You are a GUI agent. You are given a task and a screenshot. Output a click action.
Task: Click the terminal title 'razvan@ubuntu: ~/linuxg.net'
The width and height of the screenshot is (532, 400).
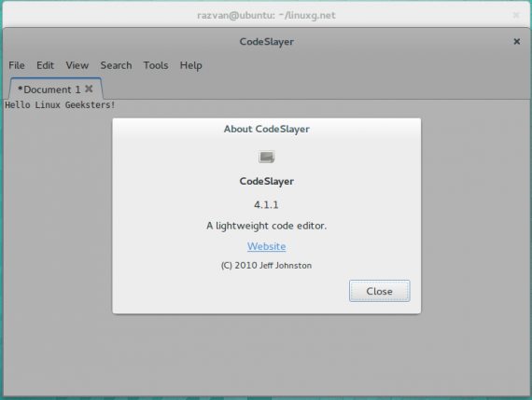266,15
